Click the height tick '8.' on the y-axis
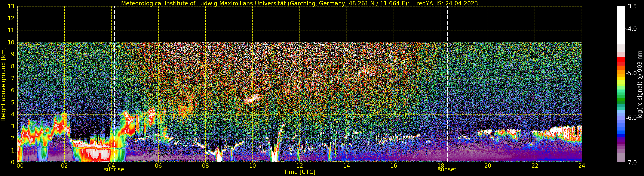 tap(13, 66)
